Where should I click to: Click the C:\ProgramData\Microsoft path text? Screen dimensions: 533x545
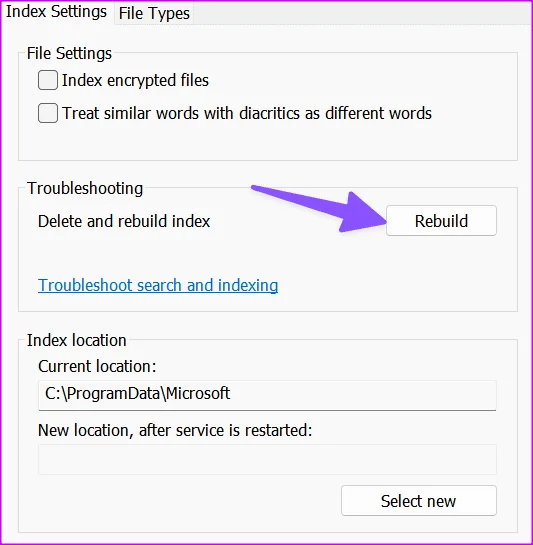coord(137,393)
